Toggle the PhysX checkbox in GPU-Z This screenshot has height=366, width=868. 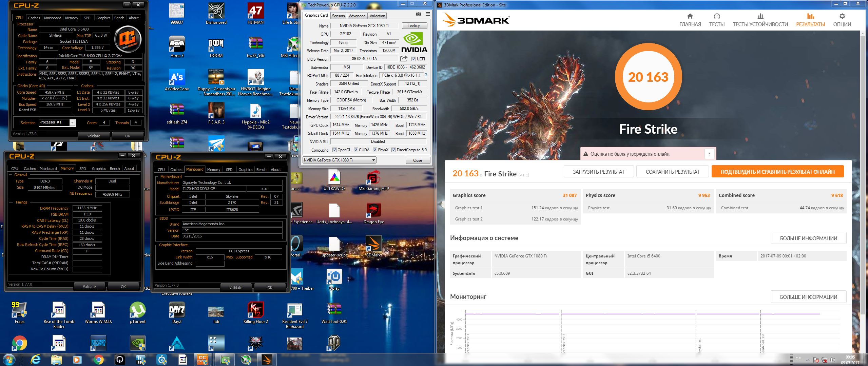point(375,150)
